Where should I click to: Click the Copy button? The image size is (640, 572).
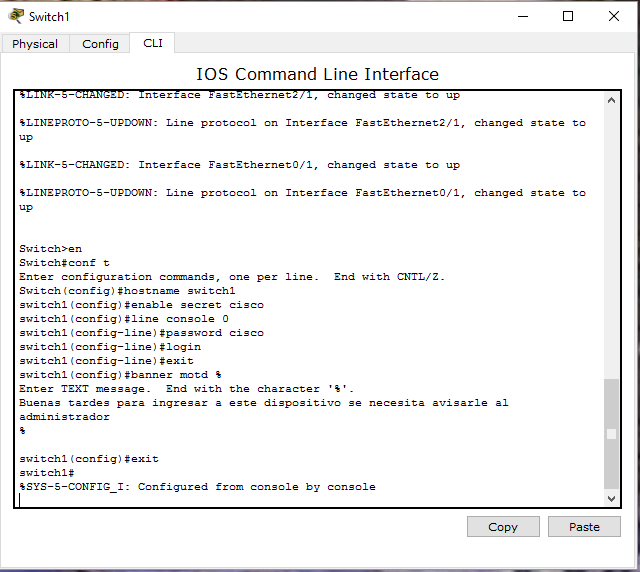point(503,527)
